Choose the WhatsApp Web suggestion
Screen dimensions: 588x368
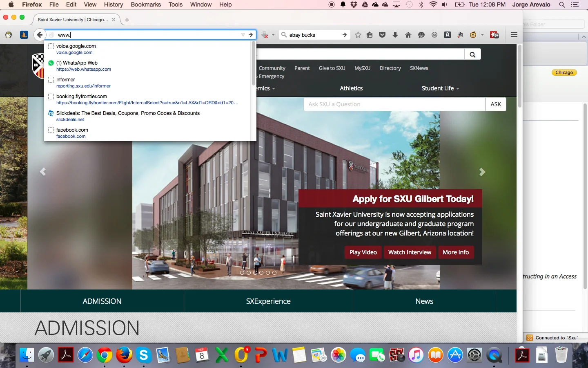(x=147, y=66)
